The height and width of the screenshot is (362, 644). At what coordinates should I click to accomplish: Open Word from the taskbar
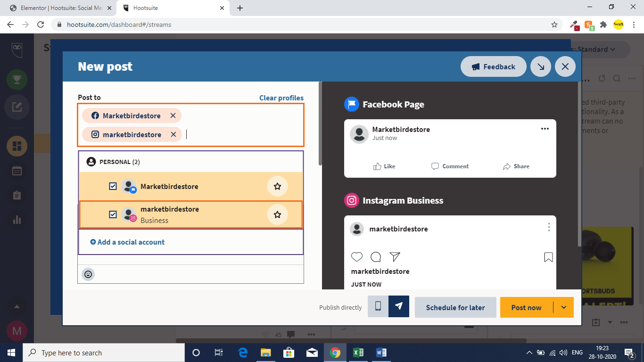click(x=381, y=353)
